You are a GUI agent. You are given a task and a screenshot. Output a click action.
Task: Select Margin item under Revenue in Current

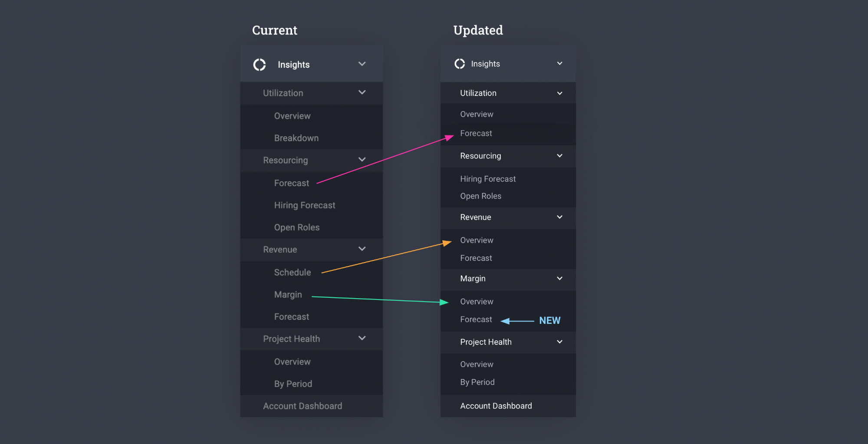point(288,295)
